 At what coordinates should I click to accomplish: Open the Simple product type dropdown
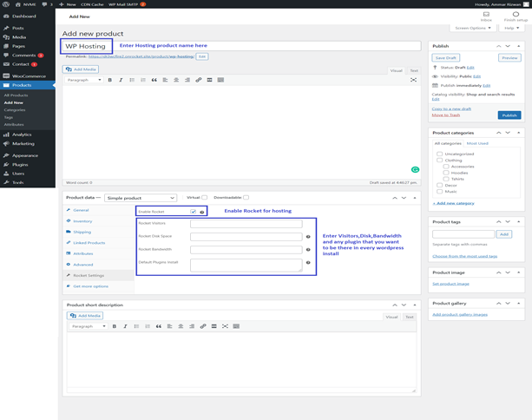(141, 198)
